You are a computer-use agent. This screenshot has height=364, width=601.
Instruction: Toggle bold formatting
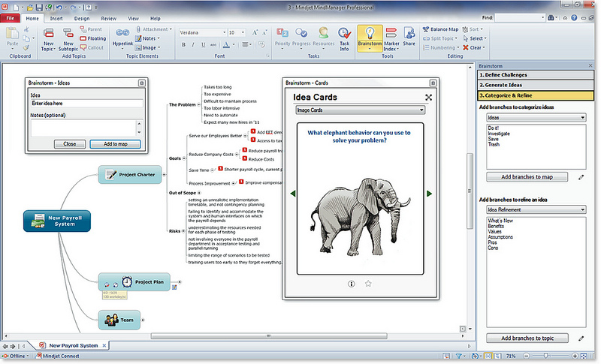(x=183, y=45)
